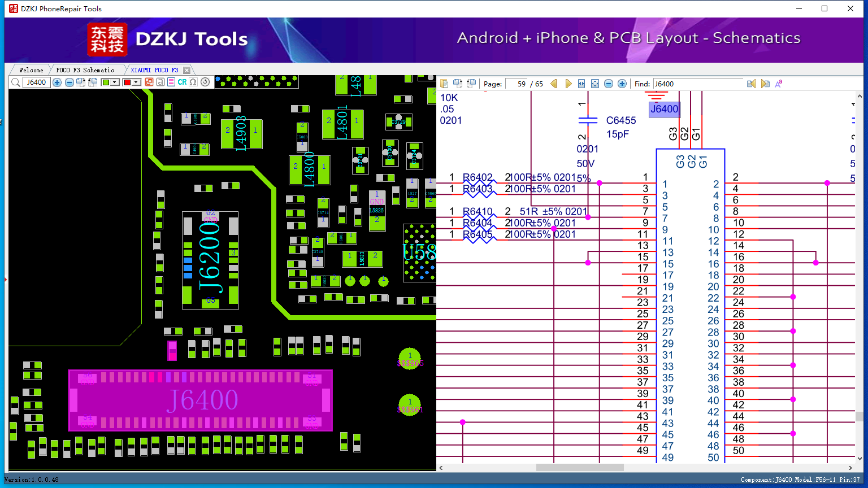Click the Component:J6400 status bar text
Image resolution: width=868 pixels, height=488 pixels.
coord(800,480)
